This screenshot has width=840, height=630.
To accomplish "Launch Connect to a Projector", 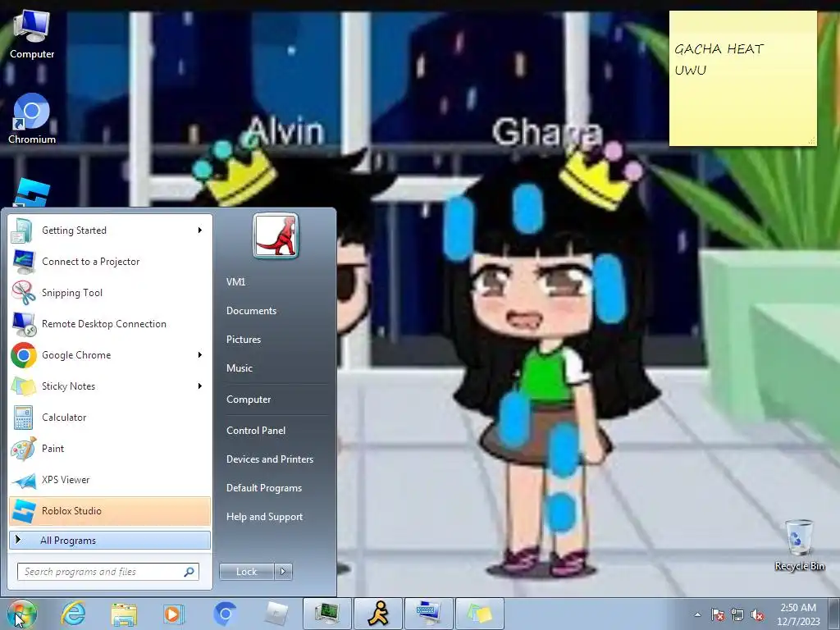I will click(x=109, y=262).
